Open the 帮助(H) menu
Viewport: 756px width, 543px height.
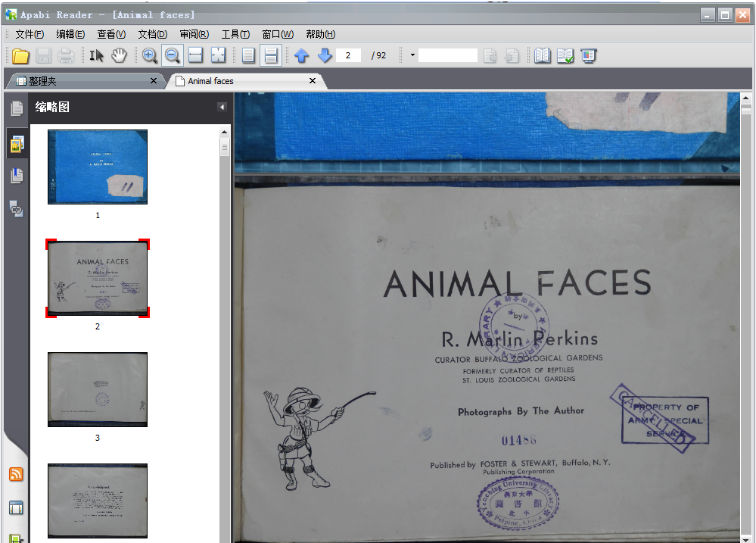coord(321,34)
